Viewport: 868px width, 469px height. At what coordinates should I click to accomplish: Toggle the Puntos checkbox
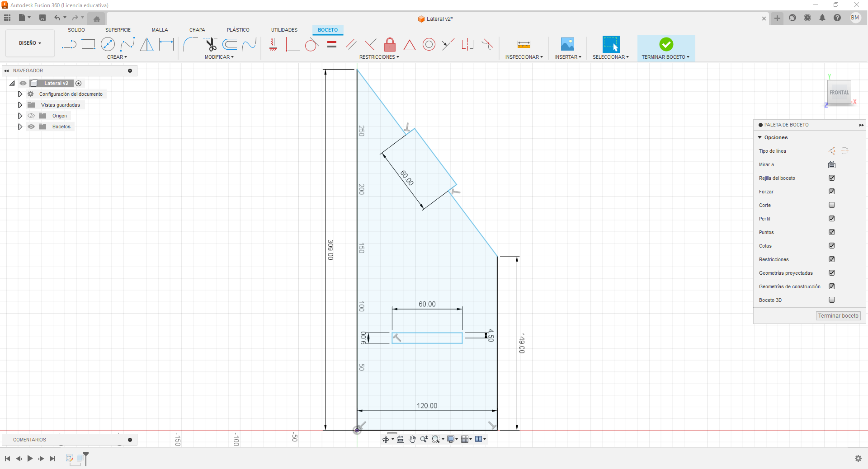[832, 232]
